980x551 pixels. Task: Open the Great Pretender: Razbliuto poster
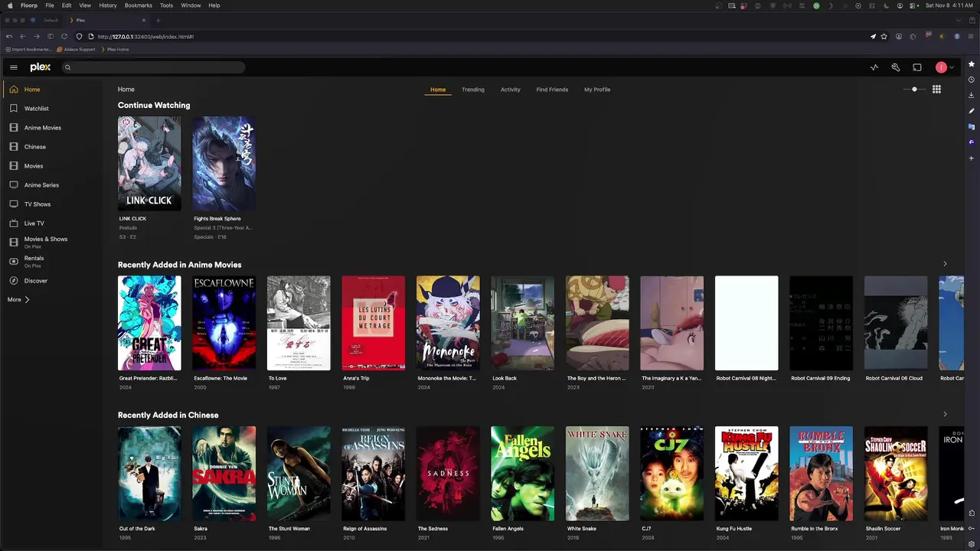(149, 323)
